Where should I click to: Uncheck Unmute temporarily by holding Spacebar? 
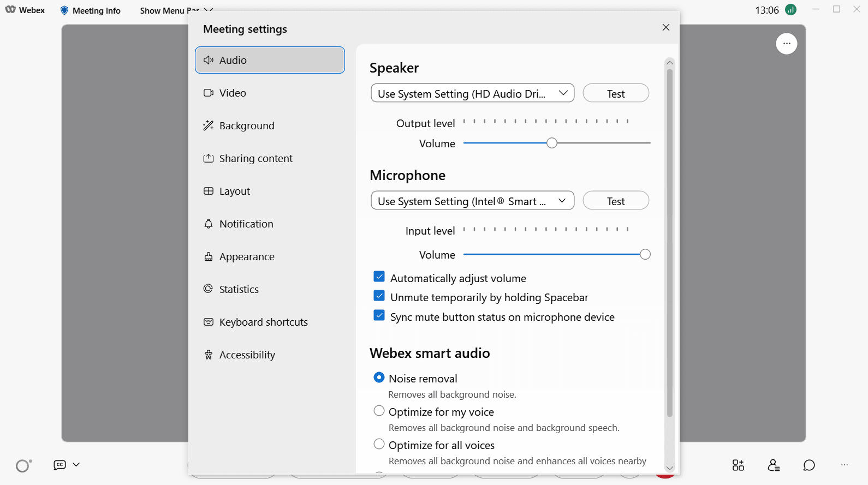click(x=379, y=296)
